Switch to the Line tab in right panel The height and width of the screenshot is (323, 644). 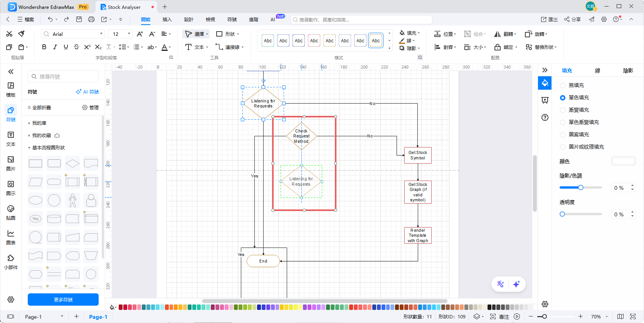[597, 70]
